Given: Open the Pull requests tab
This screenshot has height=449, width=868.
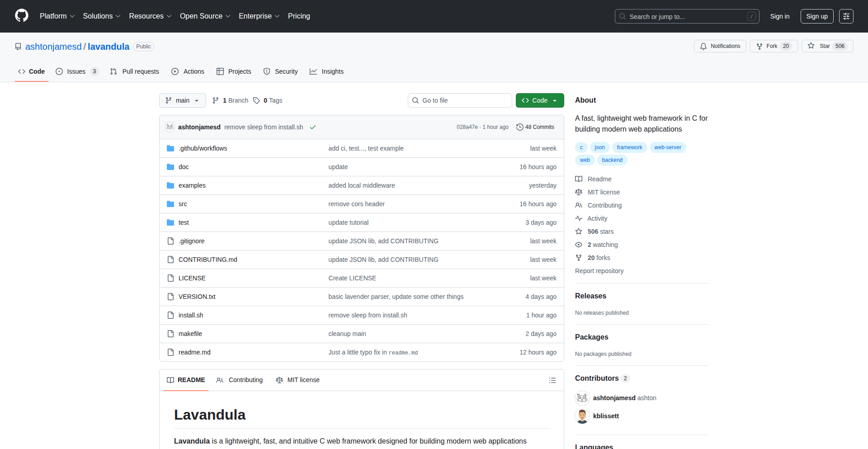Looking at the screenshot, I should (135, 71).
